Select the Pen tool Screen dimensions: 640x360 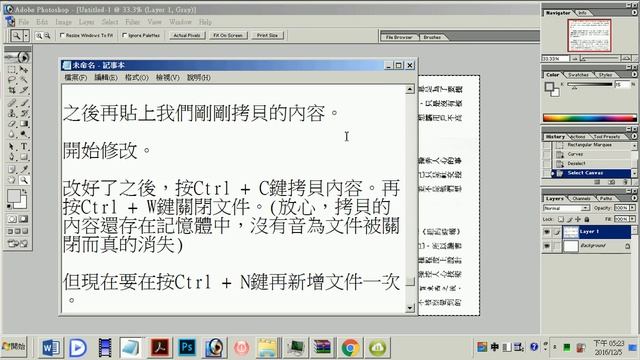11,156
